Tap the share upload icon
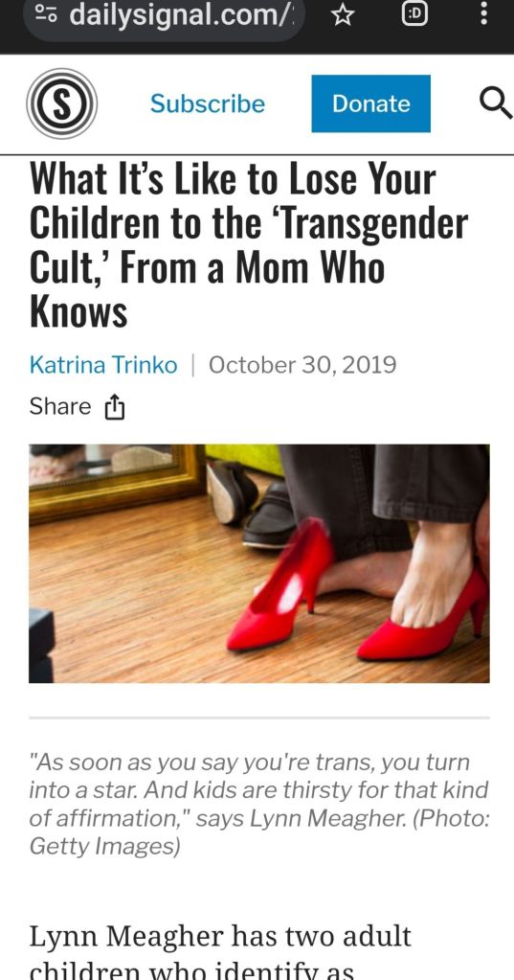Image resolution: width=514 pixels, height=980 pixels. point(114,407)
